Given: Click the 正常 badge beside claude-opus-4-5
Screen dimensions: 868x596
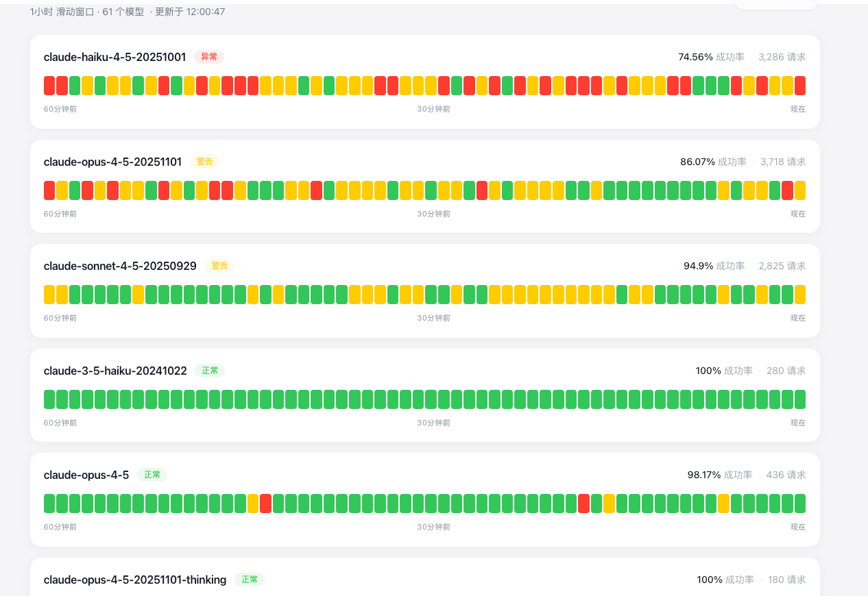Looking at the screenshot, I should click(152, 475).
